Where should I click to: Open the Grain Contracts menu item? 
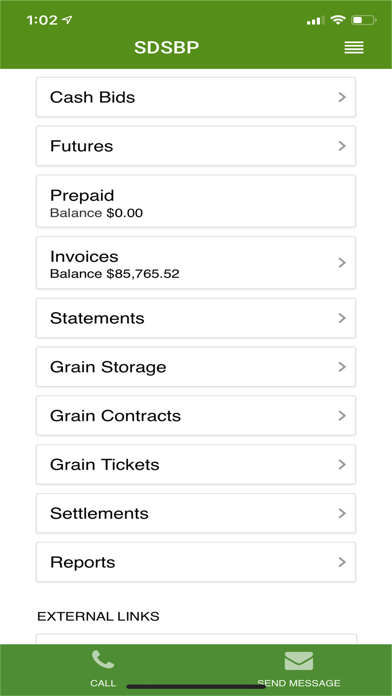(196, 415)
